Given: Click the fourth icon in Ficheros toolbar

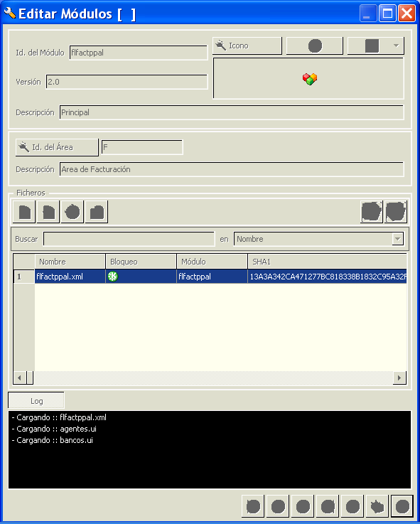Looking at the screenshot, I should pyautogui.click(x=97, y=212).
